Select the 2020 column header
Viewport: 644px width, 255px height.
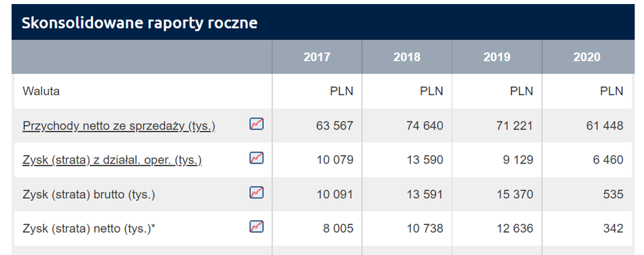587,57
